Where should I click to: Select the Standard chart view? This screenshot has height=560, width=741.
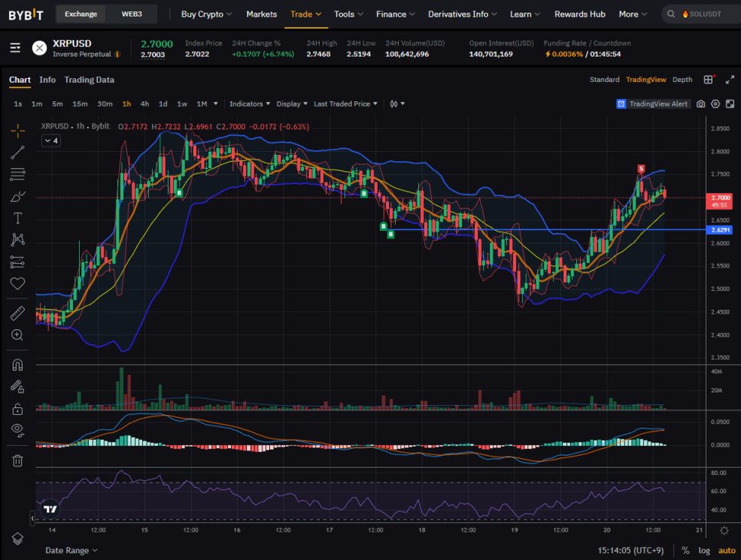pos(604,80)
